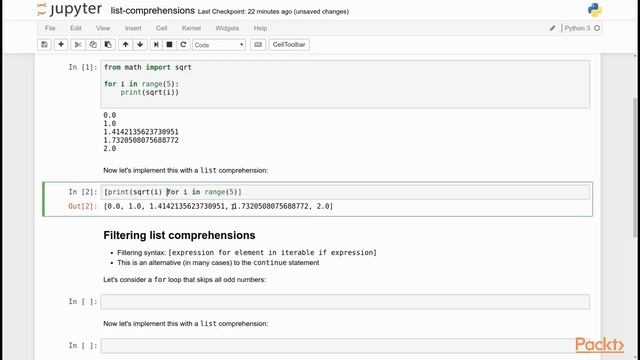
Task: Click into the In [2] code cell
Action: 345,192
